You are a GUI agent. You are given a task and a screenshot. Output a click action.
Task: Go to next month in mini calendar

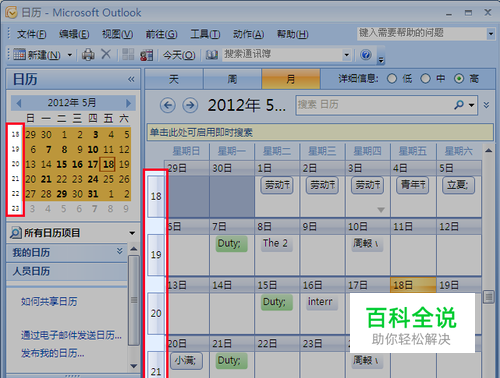click(128, 103)
